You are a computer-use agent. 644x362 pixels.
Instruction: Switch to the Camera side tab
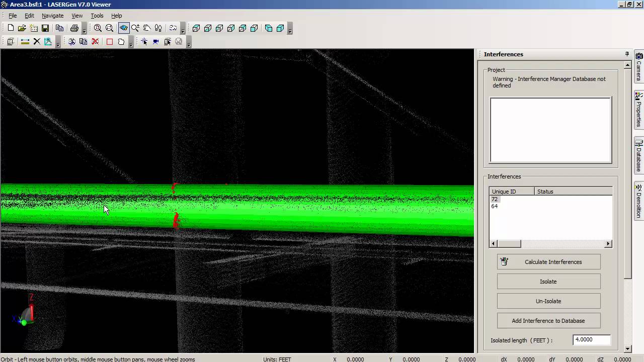639,66
